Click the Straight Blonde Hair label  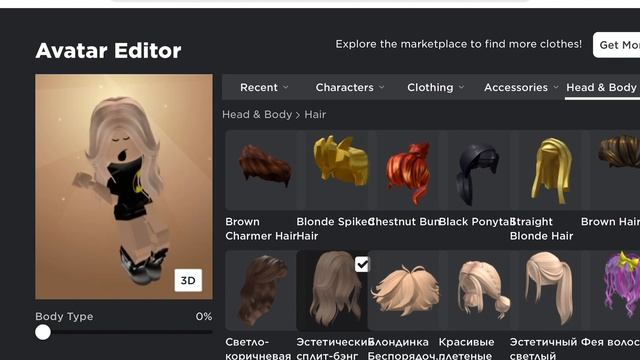[542, 229]
